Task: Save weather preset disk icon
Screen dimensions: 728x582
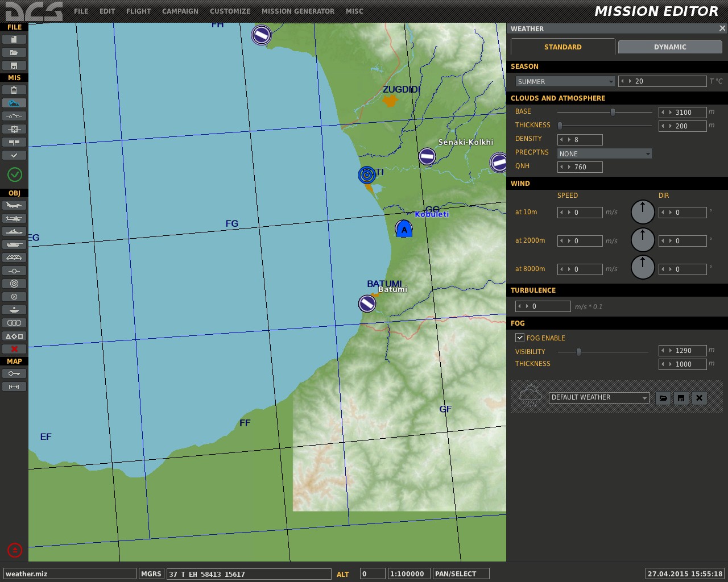Action: click(x=681, y=398)
